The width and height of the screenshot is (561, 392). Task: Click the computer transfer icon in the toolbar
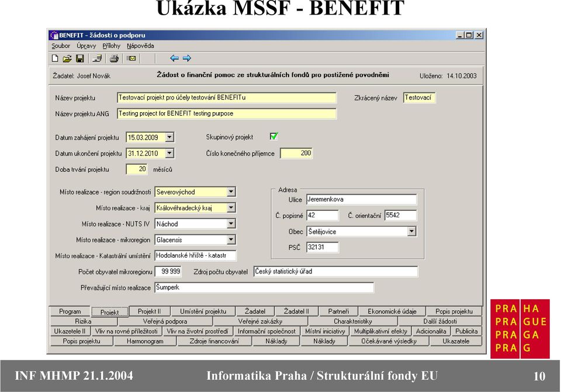click(x=97, y=58)
